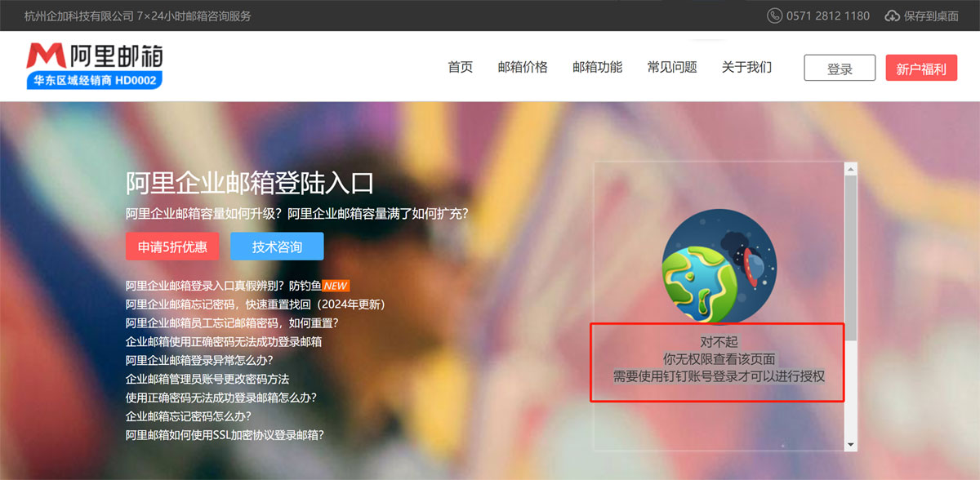Click the text 需要使用钉钉账号登录才可以进行授权
980x480 pixels.
(x=719, y=376)
